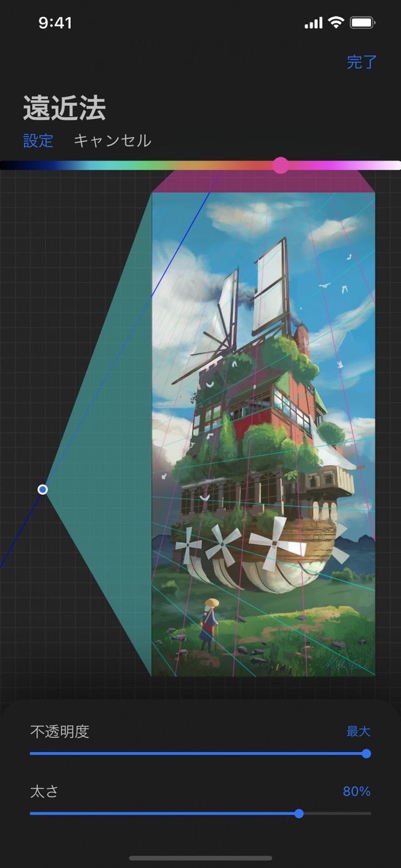The image size is (401, 868).
Task: Tap the home indicator bar
Action: [x=200, y=858]
